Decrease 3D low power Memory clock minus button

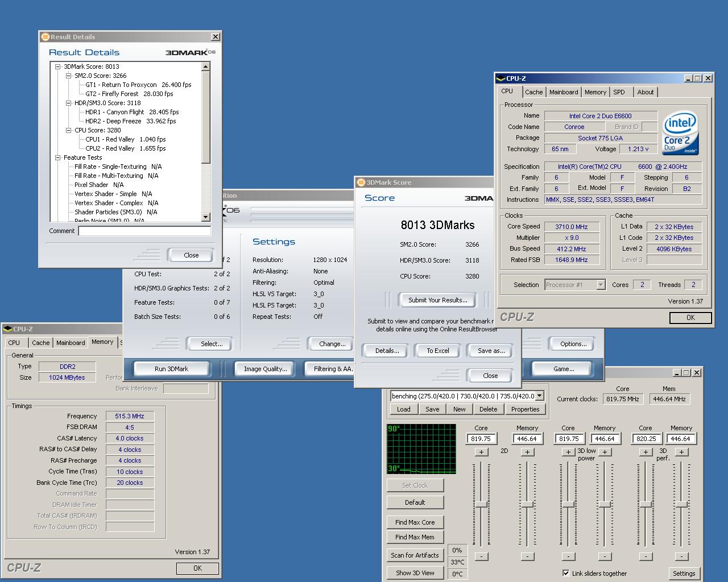605,556
